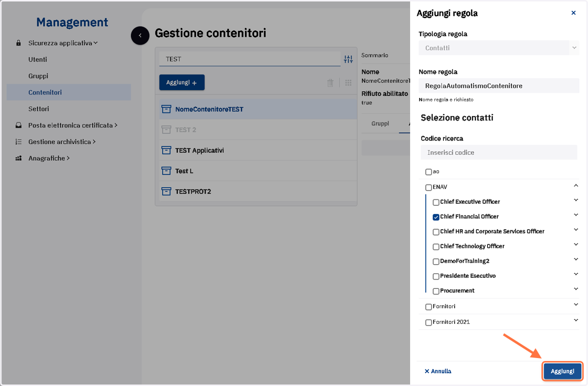
Task: Click Annulla to cancel the rule
Action: [438, 371]
